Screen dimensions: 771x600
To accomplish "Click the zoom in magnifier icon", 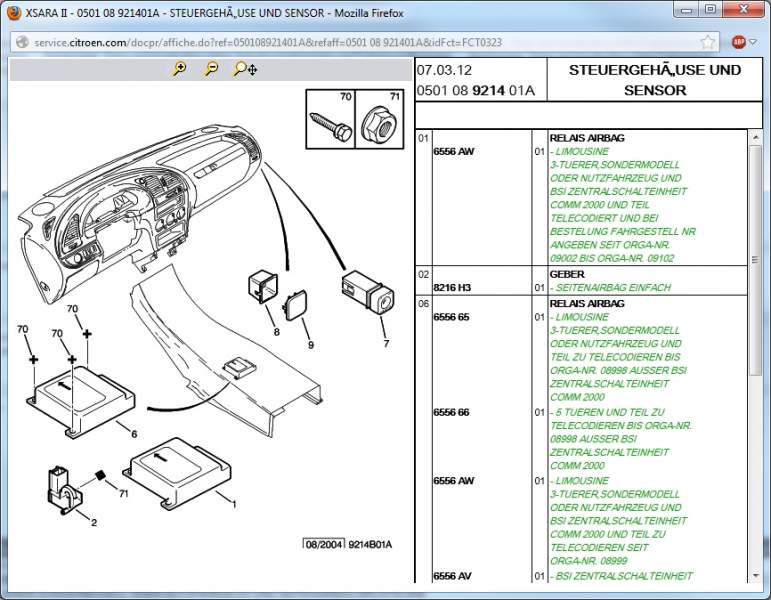I will [x=180, y=68].
